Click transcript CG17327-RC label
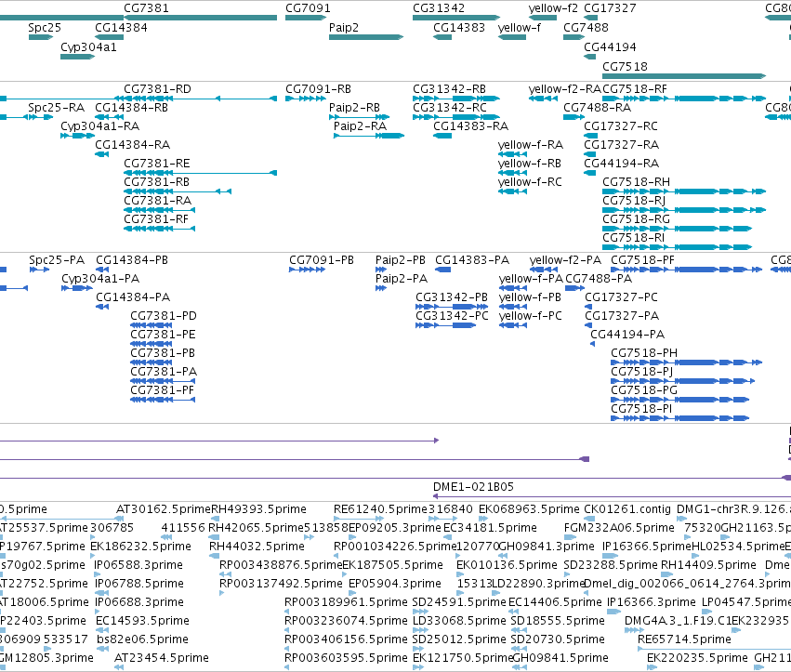The image size is (791, 672). [x=621, y=126]
